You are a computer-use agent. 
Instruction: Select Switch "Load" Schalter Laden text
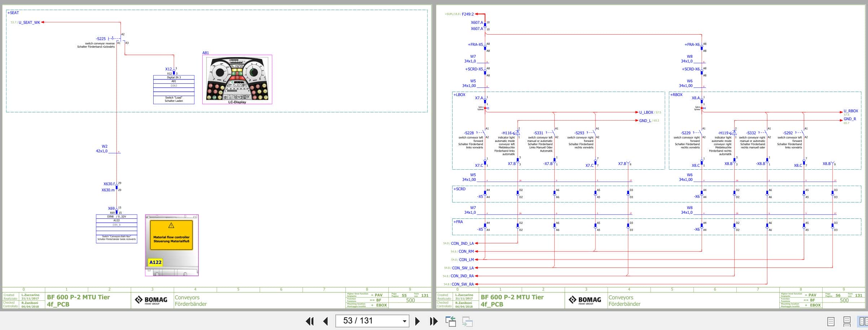click(x=174, y=99)
